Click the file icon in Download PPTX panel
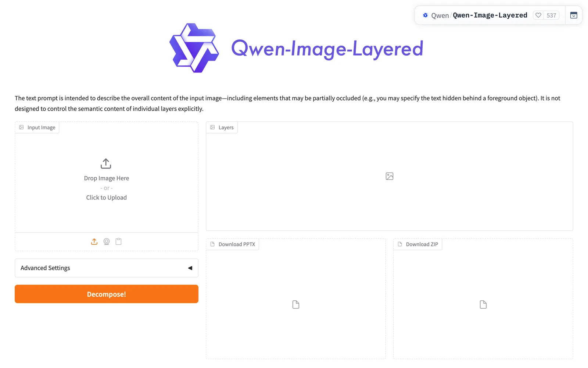This screenshot has width=588, height=368. pos(296,304)
